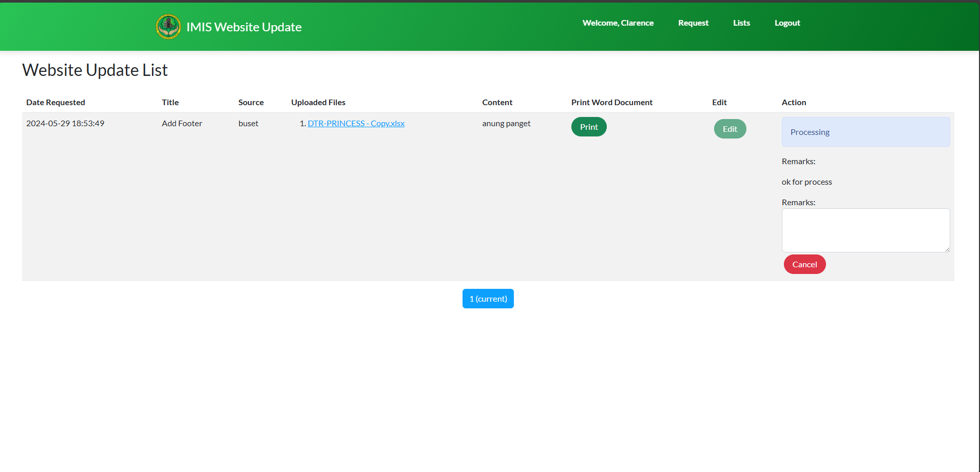Click the 2024-05-29 18:53:49 date cell
The width and height of the screenshot is (980, 472).
[x=65, y=124]
